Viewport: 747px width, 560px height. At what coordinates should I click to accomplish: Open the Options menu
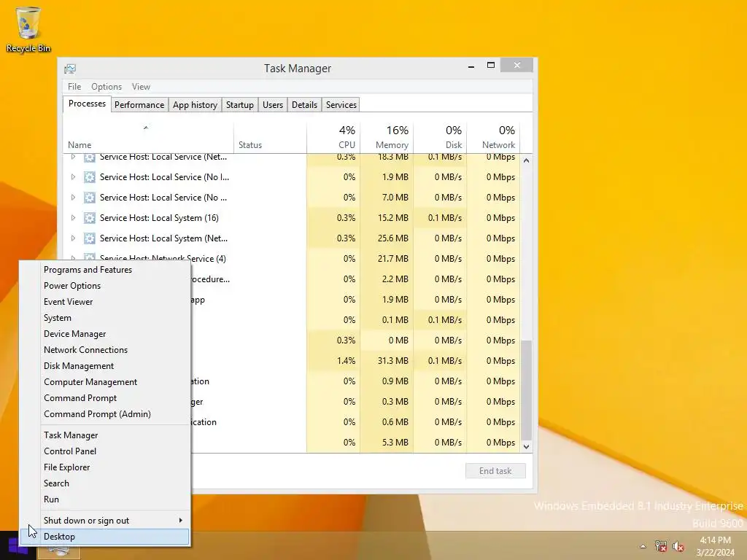click(x=107, y=87)
